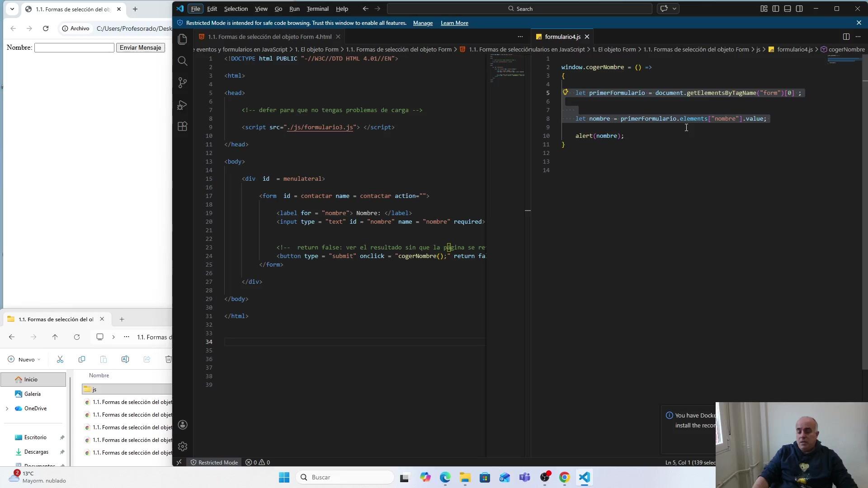Switch to the formulario4.js tab
The width and height of the screenshot is (868, 488).
[x=563, y=37]
